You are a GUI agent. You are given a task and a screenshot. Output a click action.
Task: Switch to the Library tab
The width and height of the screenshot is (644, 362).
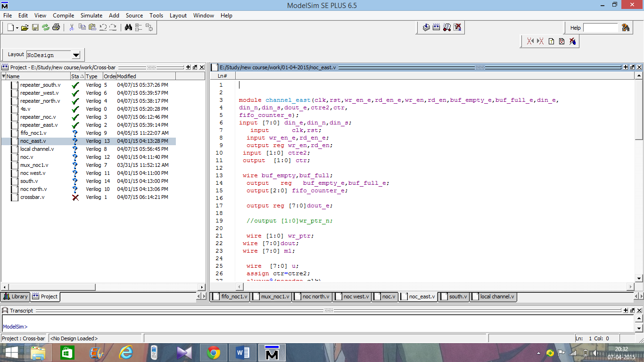click(16, 296)
